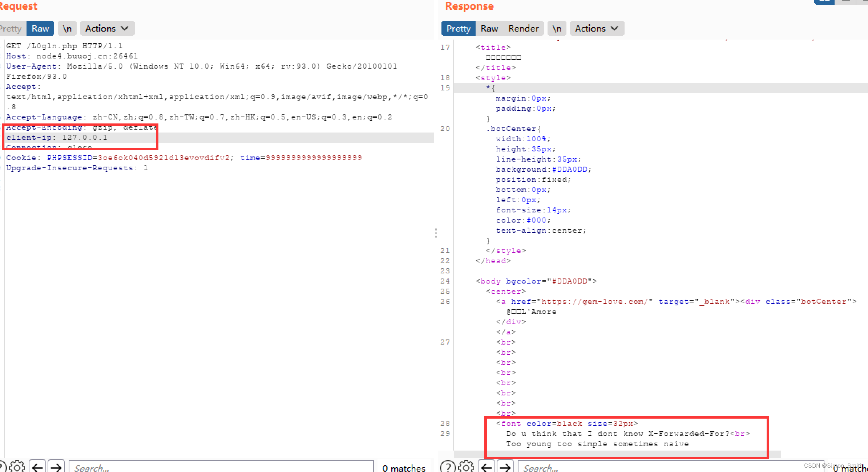This screenshot has height=472, width=868.
Task: Switch Response view to Raw tab
Action: point(489,28)
